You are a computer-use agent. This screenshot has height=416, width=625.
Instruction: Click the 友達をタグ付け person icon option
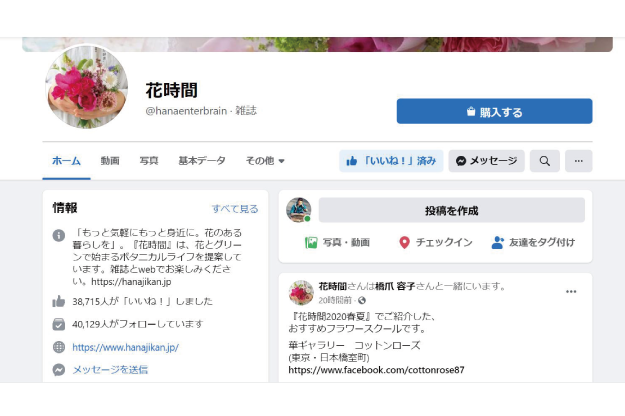(533, 242)
